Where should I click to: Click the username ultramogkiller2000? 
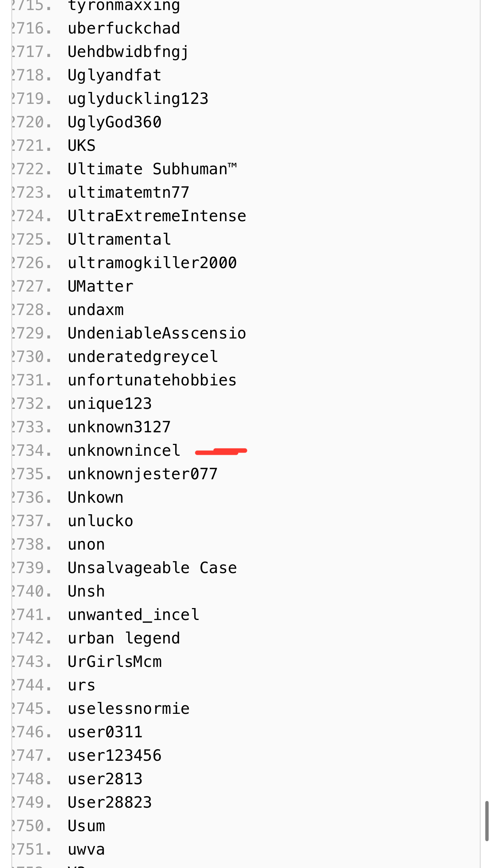(152, 263)
